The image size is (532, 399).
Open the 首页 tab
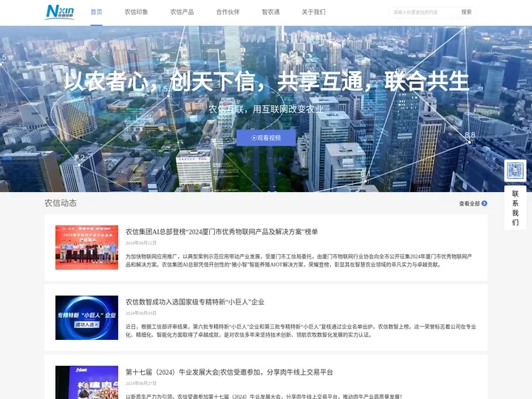pos(96,12)
